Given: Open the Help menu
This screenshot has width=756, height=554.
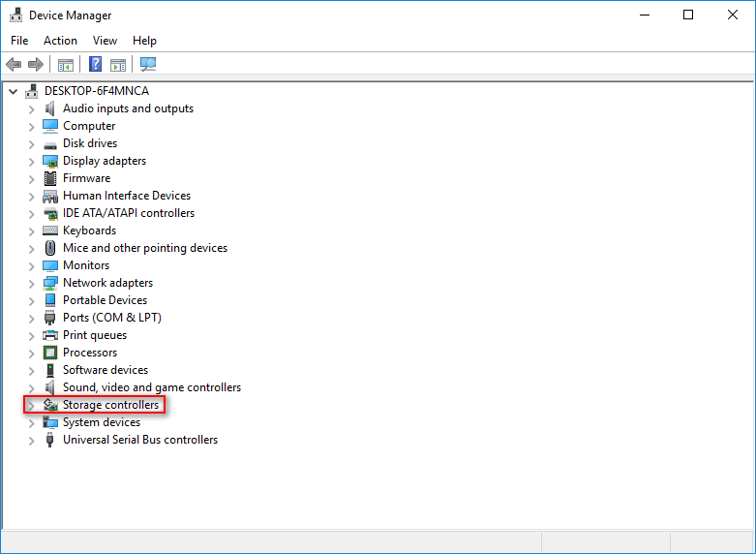Looking at the screenshot, I should coord(144,41).
